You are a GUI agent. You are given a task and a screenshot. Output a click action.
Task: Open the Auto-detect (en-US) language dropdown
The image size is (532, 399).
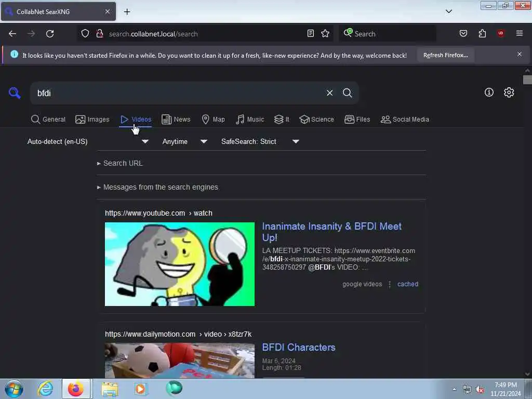pos(88,141)
